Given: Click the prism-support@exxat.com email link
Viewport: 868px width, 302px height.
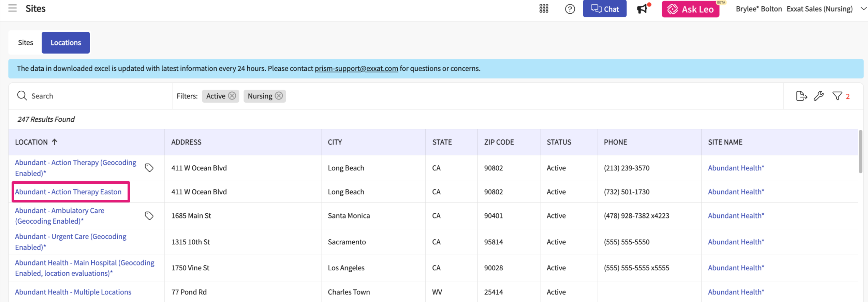Looking at the screenshot, I should coord(356,69).
